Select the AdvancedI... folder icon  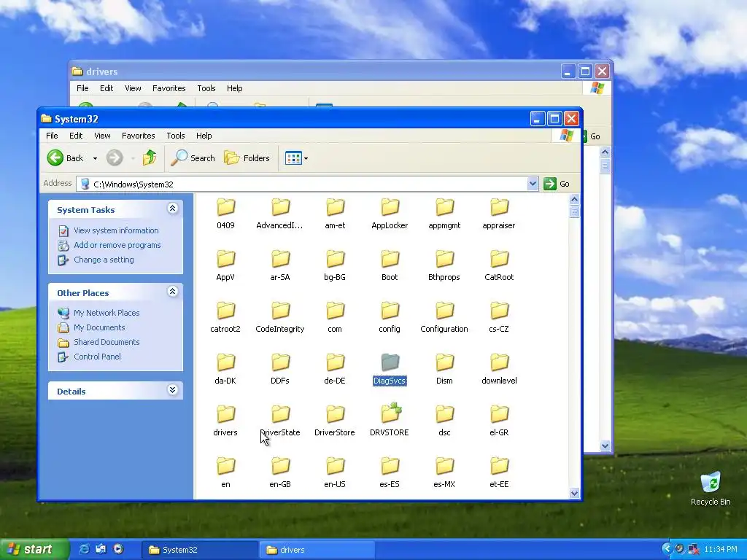(280, 207)
